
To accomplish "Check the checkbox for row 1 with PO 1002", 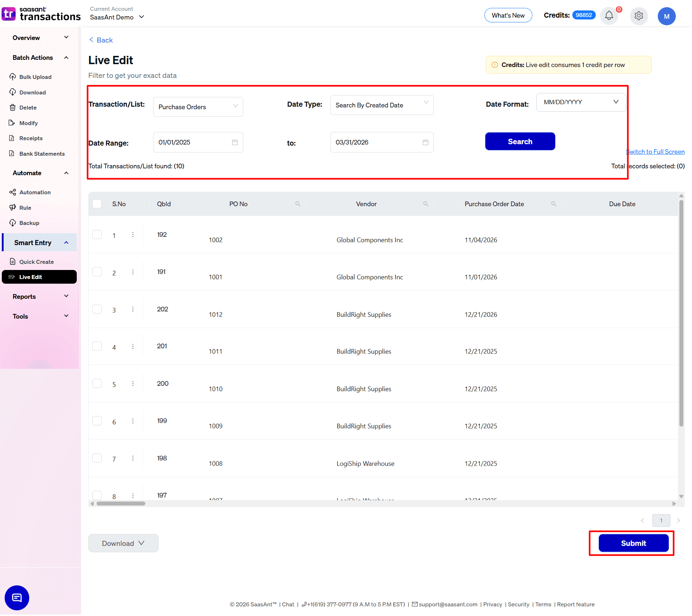I will (97, 234).
